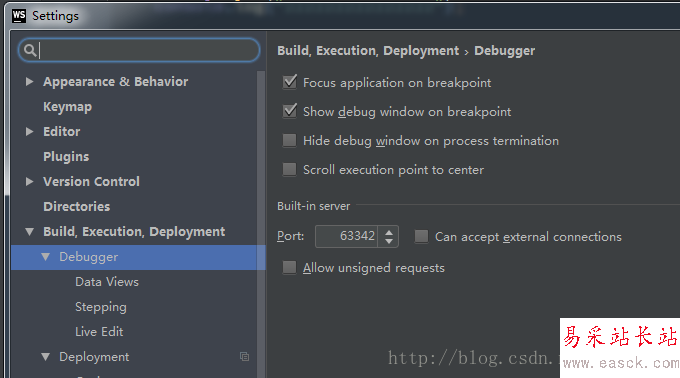Select Data Views under Debugger

[107, 282]
